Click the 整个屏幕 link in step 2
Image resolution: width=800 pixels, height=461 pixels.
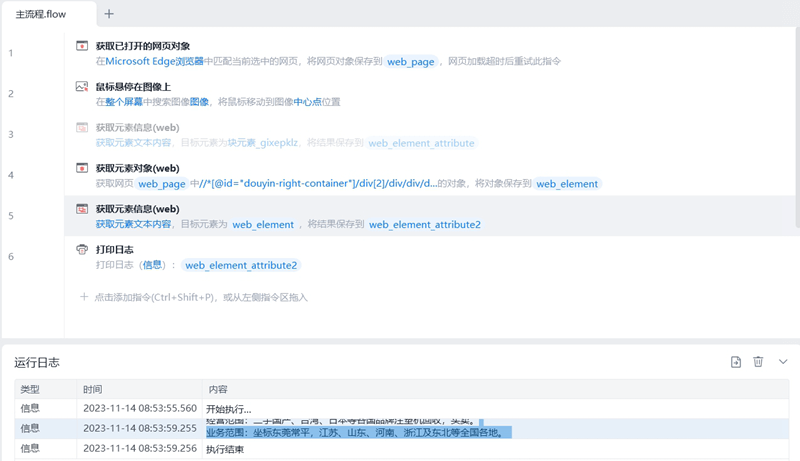[x=124, y=102]
